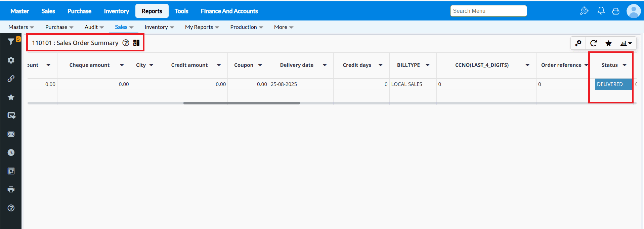The height and width of the screenshot is (229, 644).
Task: Open Status column filter arrow
Action: click(x=625, y=65)
